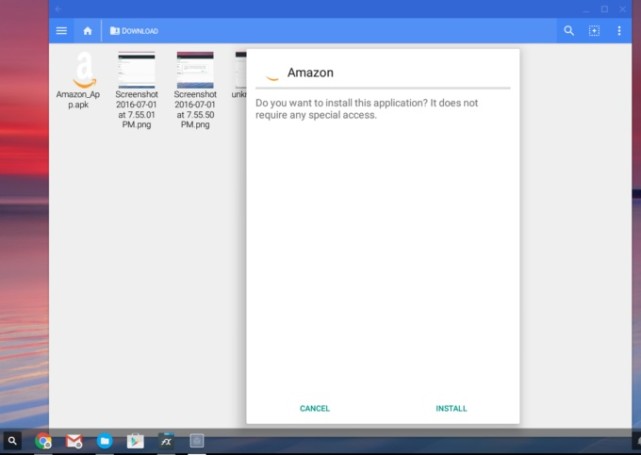This screenshot has width=641, height=455.
Task: Install the Amazon application
Action: pos(451,408)
